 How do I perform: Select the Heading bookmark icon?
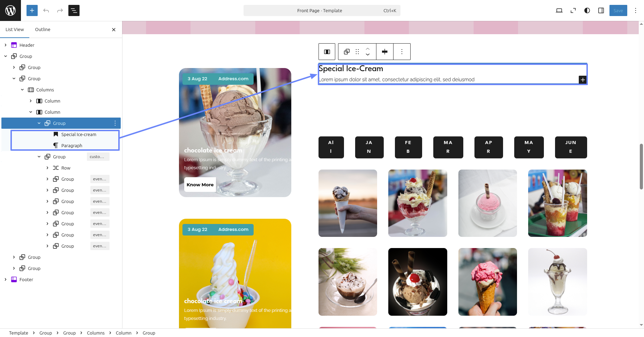[56, 134]
